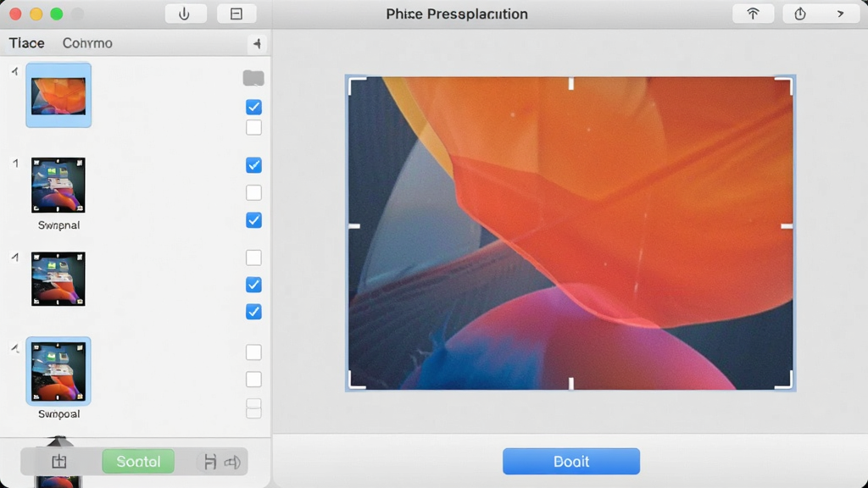Image resolution: width=868 pixels, height=488 pixels.
Task: Click the green Sootel button
Action: (x=138, y=462)
